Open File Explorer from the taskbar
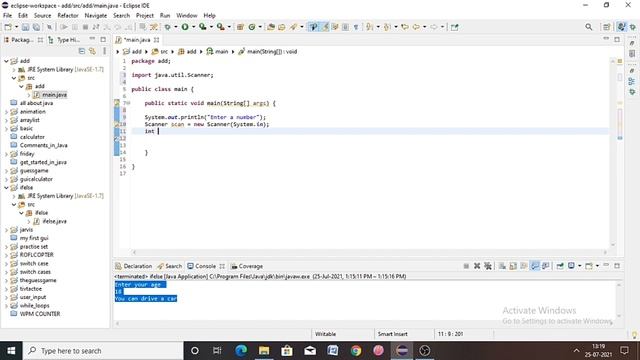 (264, 351)
